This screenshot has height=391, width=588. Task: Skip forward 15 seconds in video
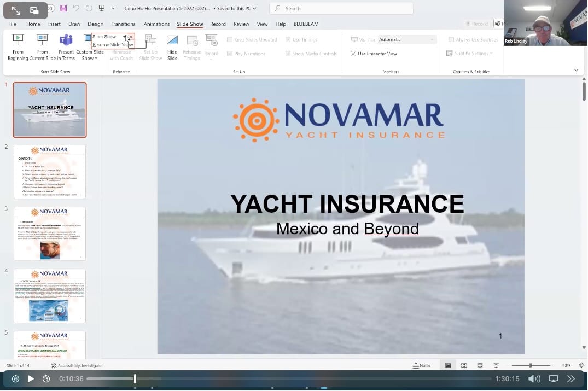click(46, 378)
